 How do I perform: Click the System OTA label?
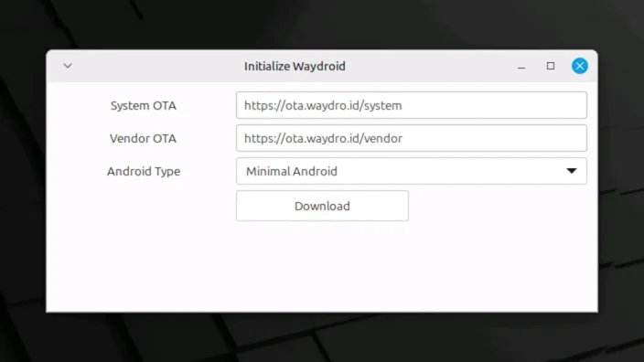click(144, 105)
